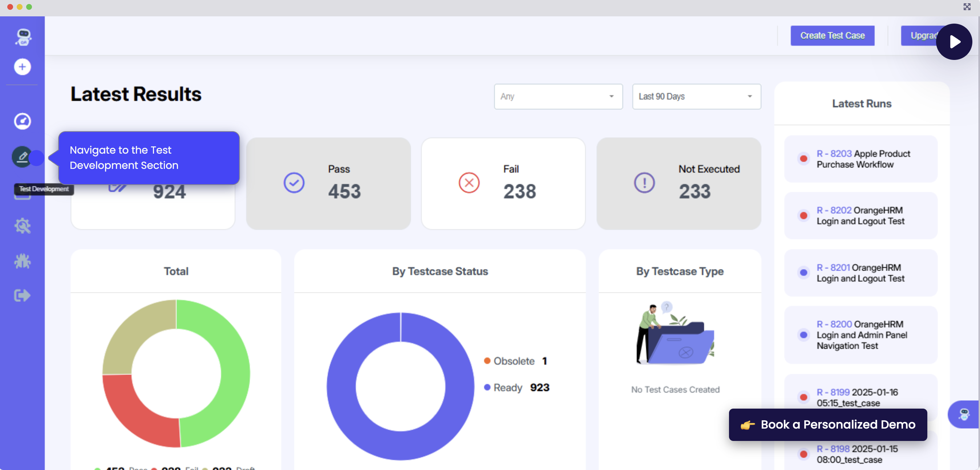980x470 pixels.
Task: Click the robot logo in the sidebar
Action: point(23,37)
